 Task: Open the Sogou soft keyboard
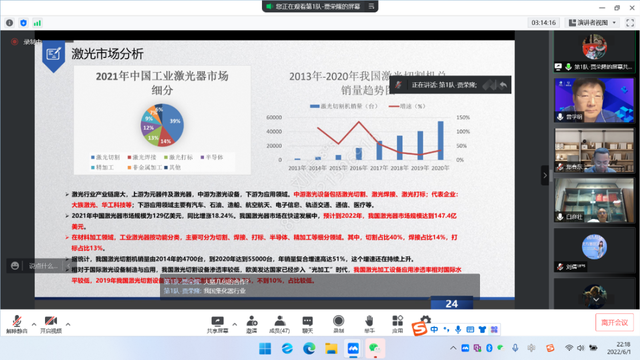point(470,329)
